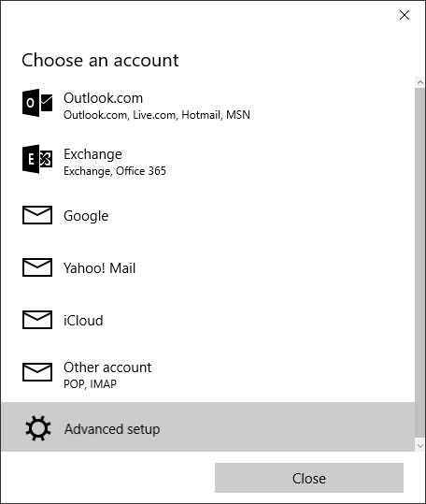426x504 pixels.
Task: Choose the Outlook.com account option
Action: [207, 106]
